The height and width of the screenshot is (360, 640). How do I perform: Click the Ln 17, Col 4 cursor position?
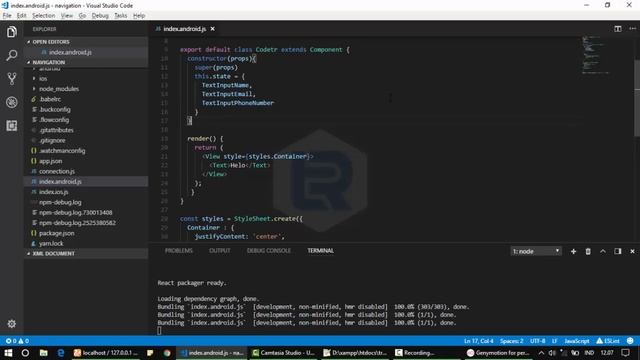tap(478, 341)
